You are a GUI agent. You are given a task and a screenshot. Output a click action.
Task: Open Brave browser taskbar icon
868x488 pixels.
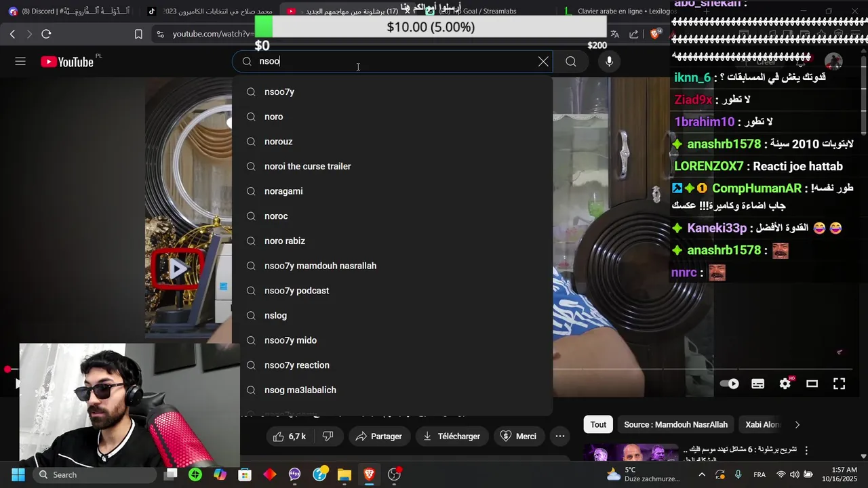[x=369, y=474]
